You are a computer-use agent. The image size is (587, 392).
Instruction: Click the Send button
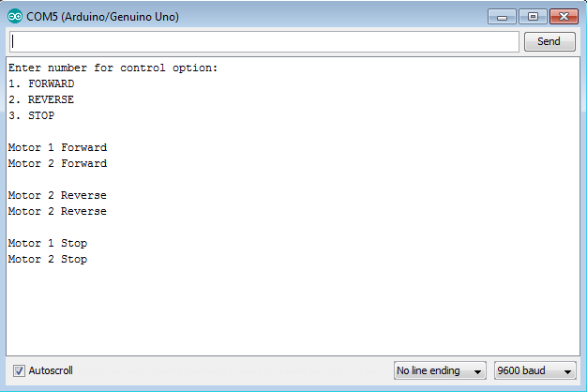click(x=549, y=41)
